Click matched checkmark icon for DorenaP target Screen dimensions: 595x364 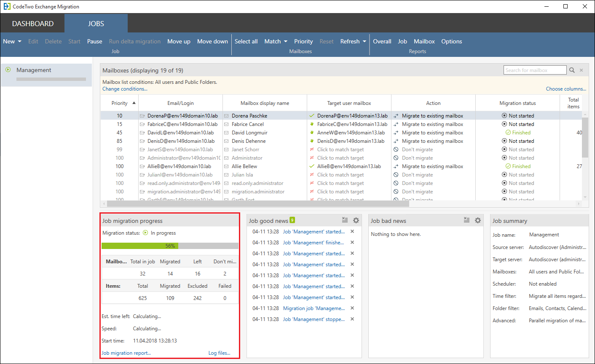point(312,115)
